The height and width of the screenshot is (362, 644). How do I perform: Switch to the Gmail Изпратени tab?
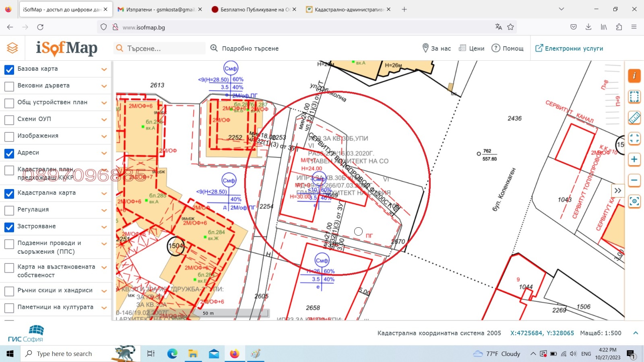[160, 9]
